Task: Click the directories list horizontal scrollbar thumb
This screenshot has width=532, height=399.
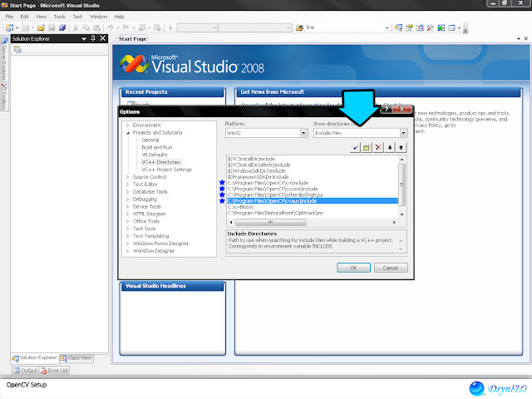Action: 271,222
